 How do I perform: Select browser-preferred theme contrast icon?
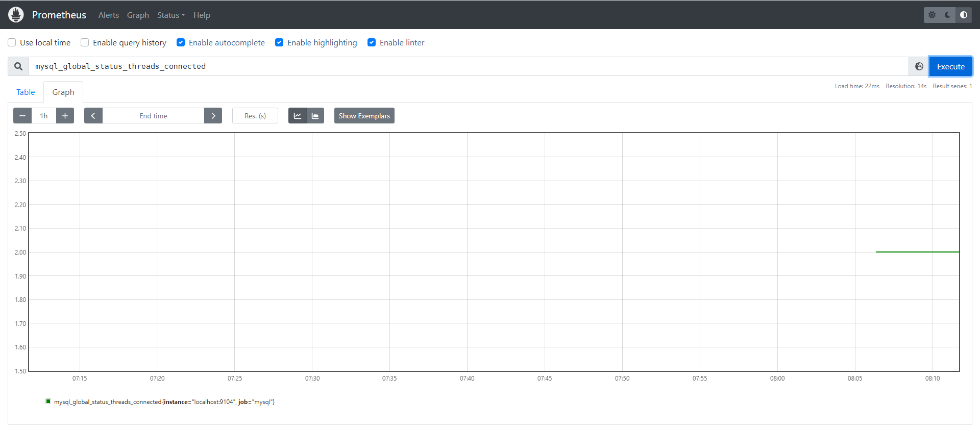point(964,15)
